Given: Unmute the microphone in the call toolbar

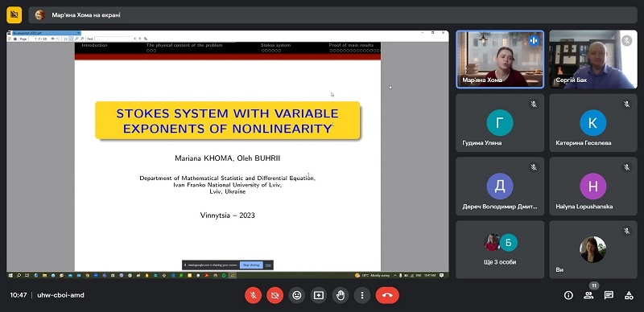Looking at the screenshot, I should point(254,295).
